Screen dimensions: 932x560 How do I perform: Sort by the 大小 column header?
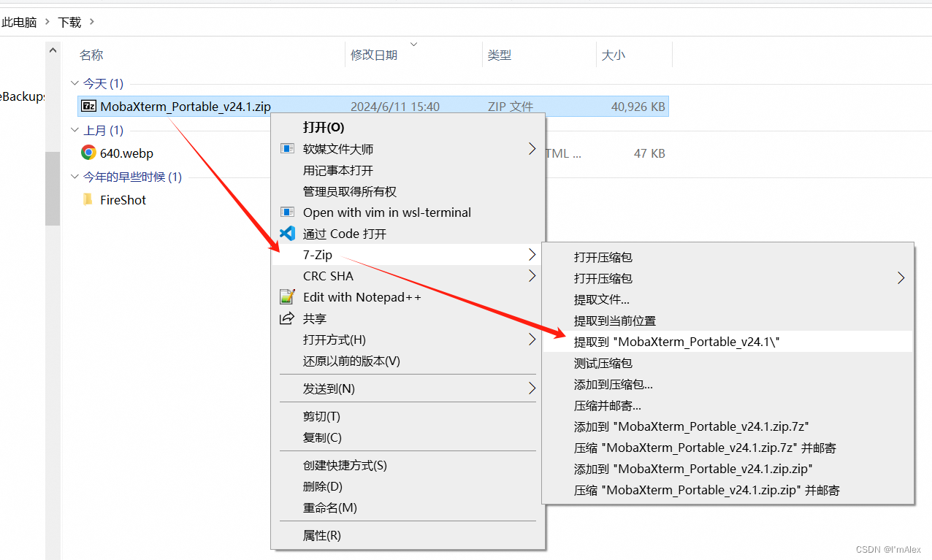[x=614, y=55]
